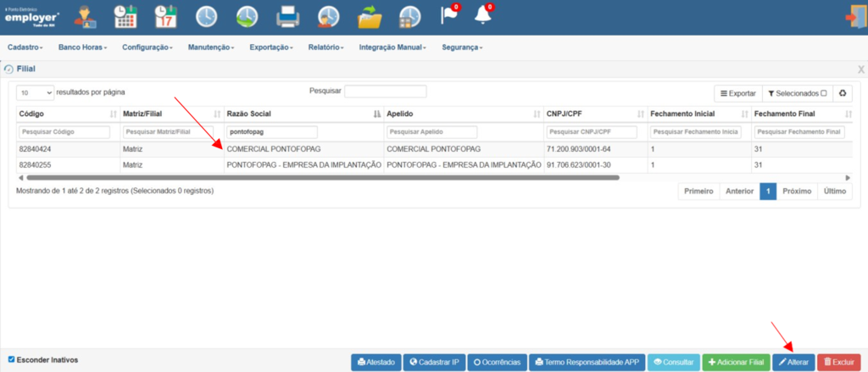
Task: Open the Segurança menu
Action: click(462, 47)
